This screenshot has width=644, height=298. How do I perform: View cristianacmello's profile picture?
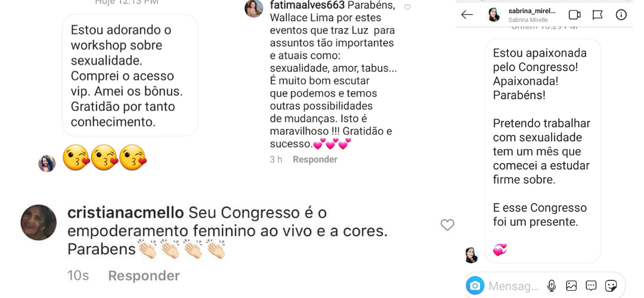(x=39, y=222)
